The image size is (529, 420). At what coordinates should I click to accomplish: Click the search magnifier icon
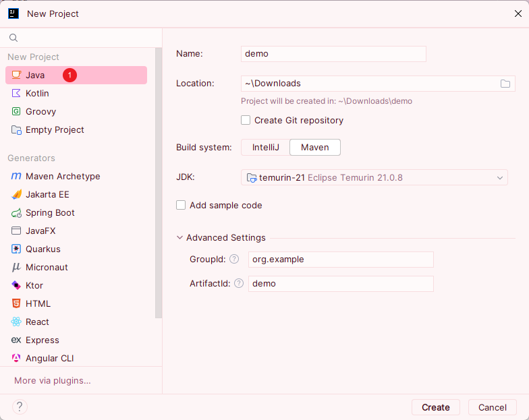13,38
